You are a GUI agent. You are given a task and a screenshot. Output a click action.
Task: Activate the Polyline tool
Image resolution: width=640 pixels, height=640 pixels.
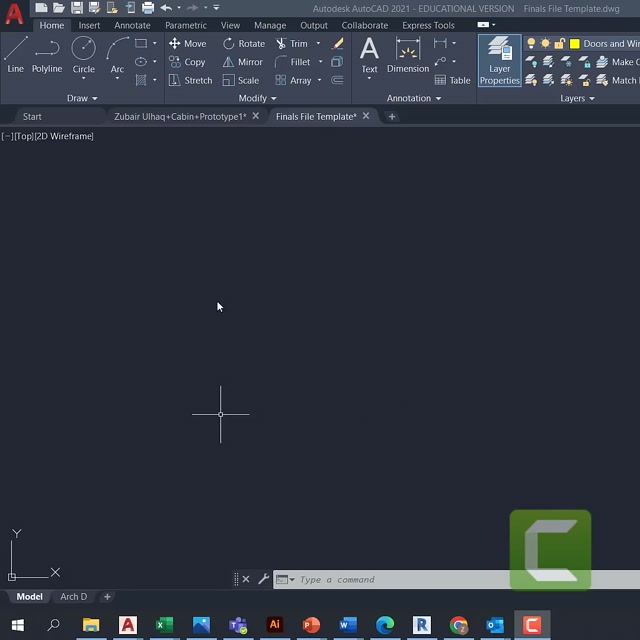tap(46, 54)
